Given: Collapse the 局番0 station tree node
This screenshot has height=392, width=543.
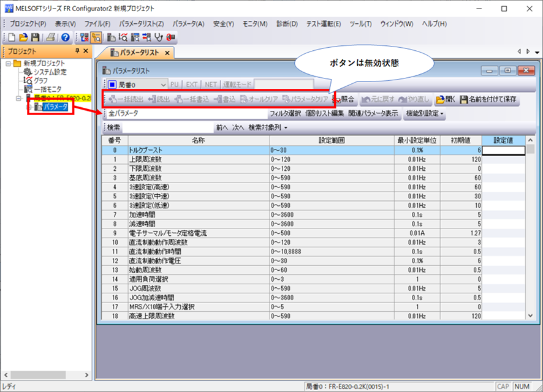Looking at the screenshot, I should [x=18, y=98].
